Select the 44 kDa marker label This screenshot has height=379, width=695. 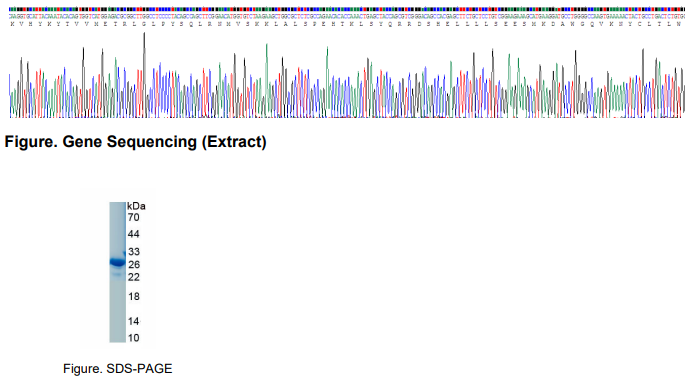coord(133,234)
